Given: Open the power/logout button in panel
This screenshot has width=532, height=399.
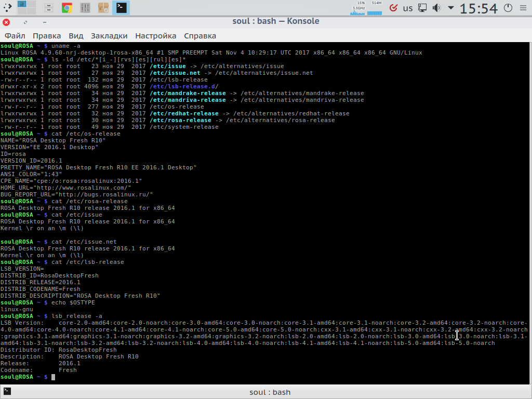Looking at the screenshot, I should click(508, 8).
